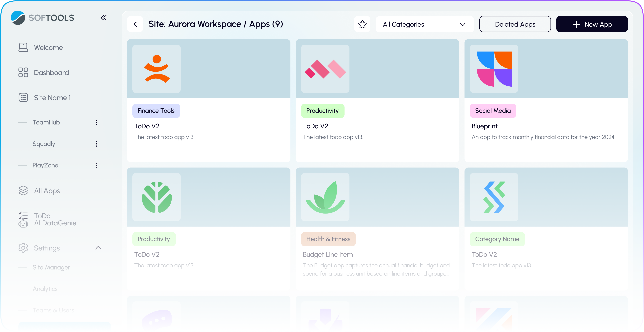Collapse the Settings section chevron
644x332 pixels.
coord(99,248)
